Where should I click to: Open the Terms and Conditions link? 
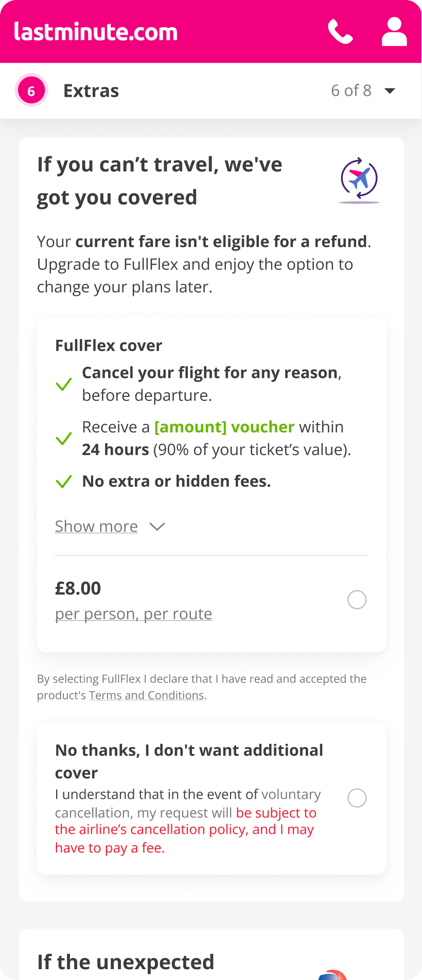click(x=147, y=695)
